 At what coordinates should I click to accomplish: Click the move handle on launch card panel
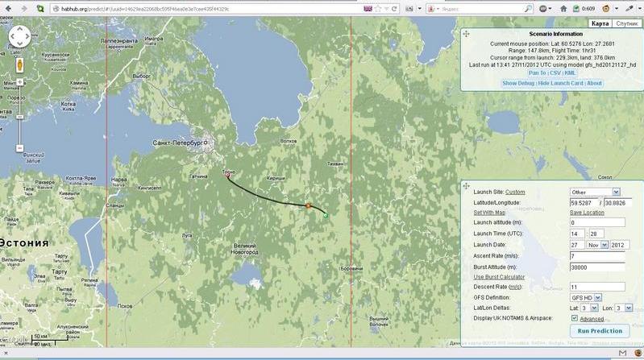(x=466, y=185)
